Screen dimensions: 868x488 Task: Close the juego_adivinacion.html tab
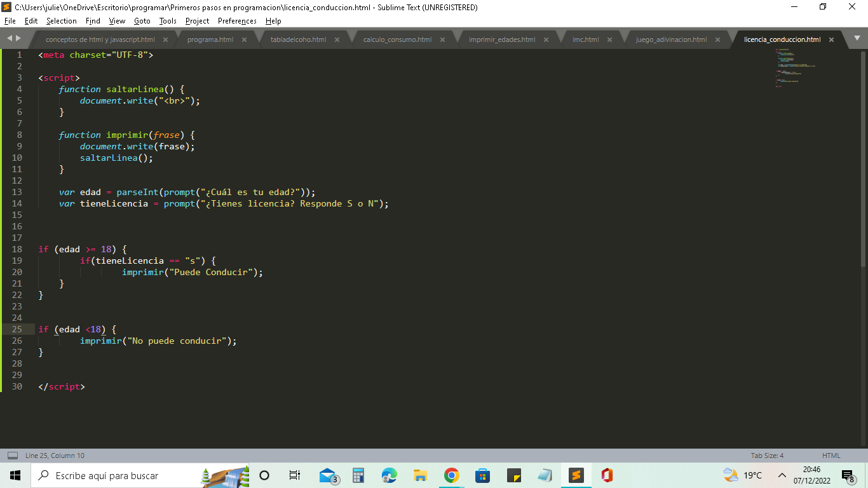tap(717, 39)
